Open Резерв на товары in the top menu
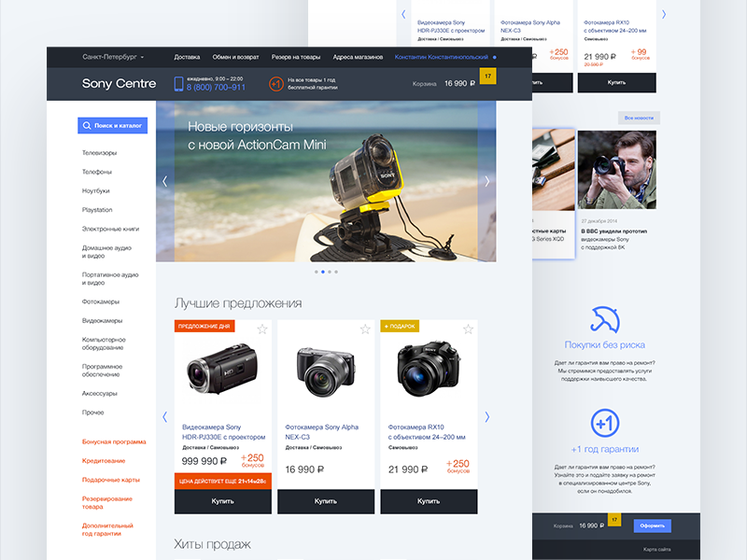This screenshot has width=747, height=560. click(296, 57)
